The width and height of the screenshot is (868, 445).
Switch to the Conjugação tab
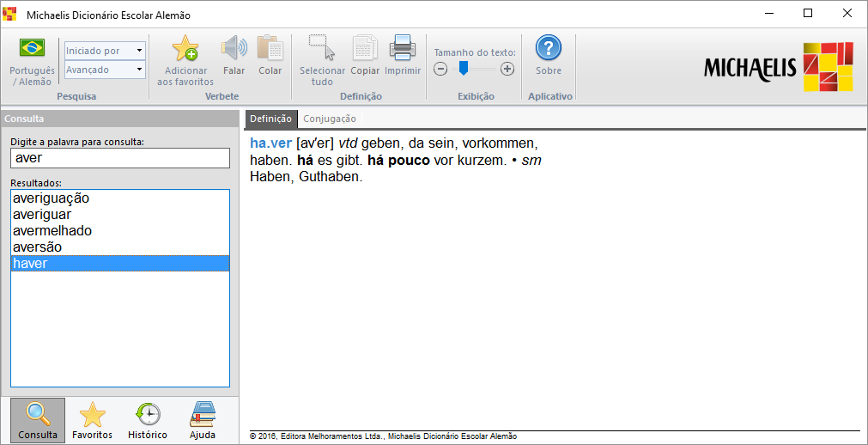point(330,119)
